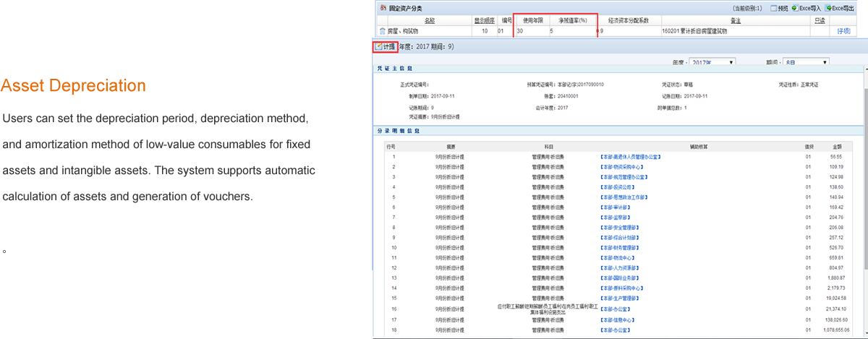Click the 只读 column header
Screen dimensions: 868x339
click(x=820, y=20)
